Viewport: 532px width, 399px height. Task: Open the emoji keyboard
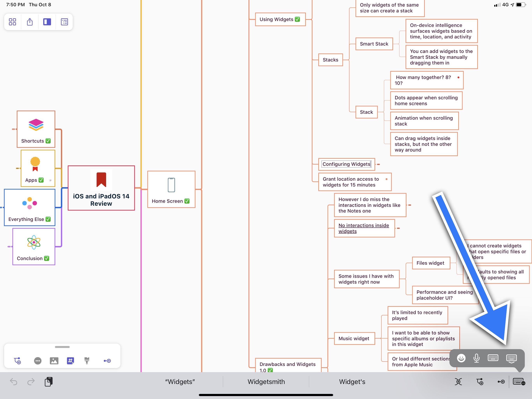click(x=461, y=358)
